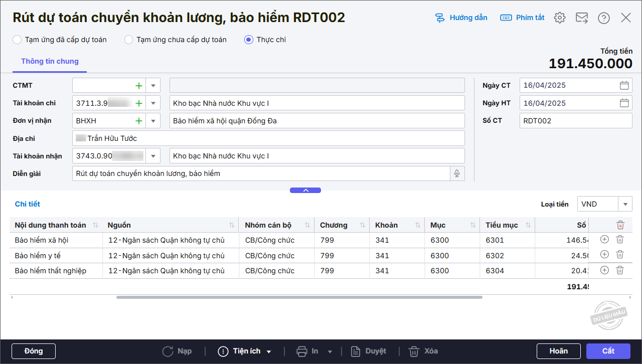Viewport: 642px width, 364px height.
Task: Open the Tài khoản nhận dropdown arrow
Action: tap(153, 156)
